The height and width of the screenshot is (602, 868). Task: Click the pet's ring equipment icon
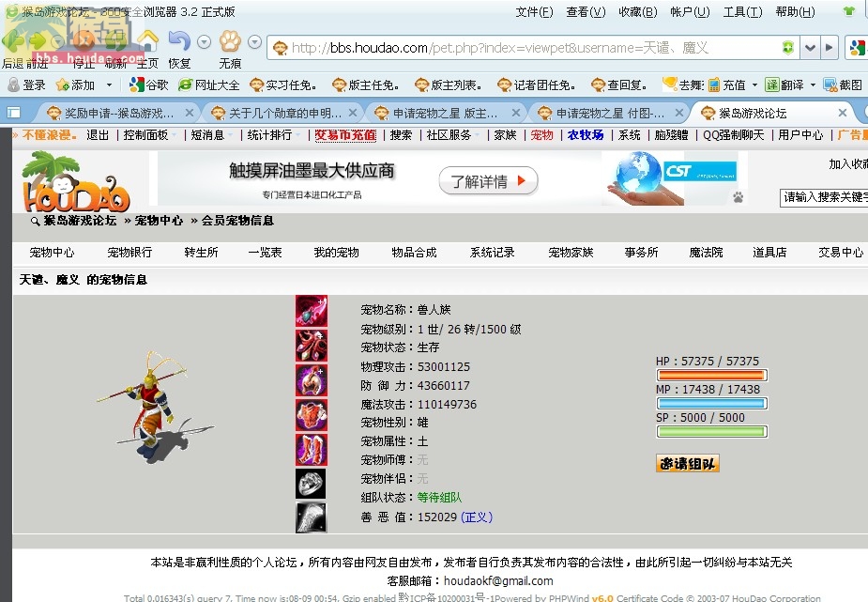[311, 484]
